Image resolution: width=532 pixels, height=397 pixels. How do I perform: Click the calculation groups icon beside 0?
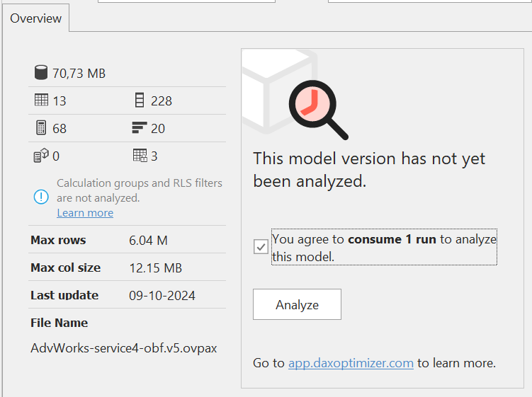41,156
